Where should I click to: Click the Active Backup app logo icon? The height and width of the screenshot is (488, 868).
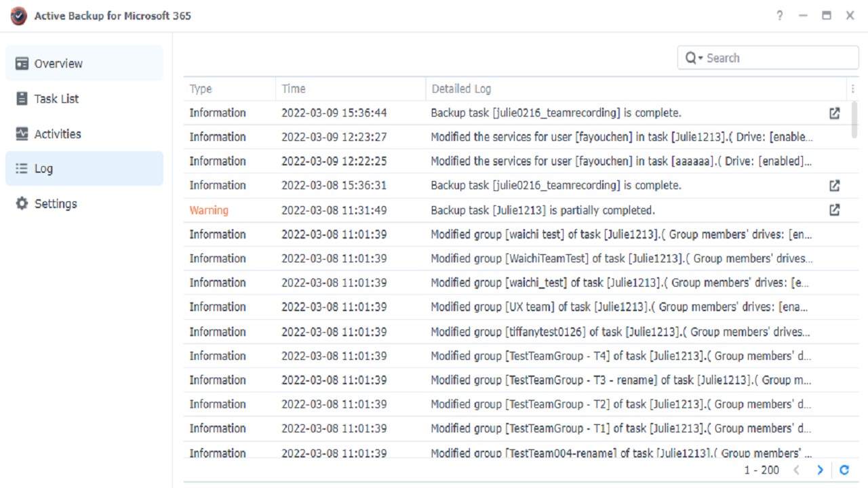pyautogui.click(x=19, y=16)
